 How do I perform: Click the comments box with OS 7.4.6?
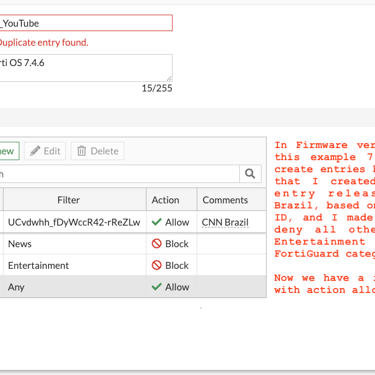click(86, 68)
